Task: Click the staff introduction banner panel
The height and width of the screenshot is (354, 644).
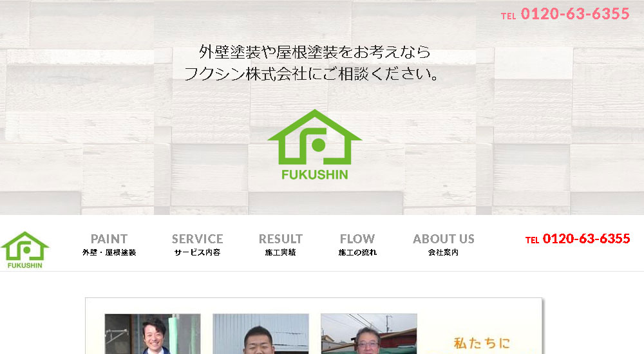Action: click(x=314, y=326)
